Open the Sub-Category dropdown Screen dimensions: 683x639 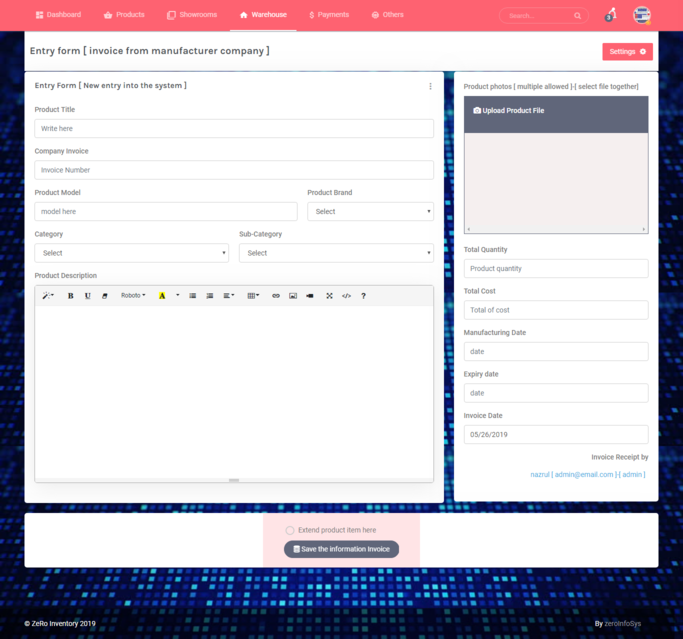pyautogui.click(x=336, y=253)
